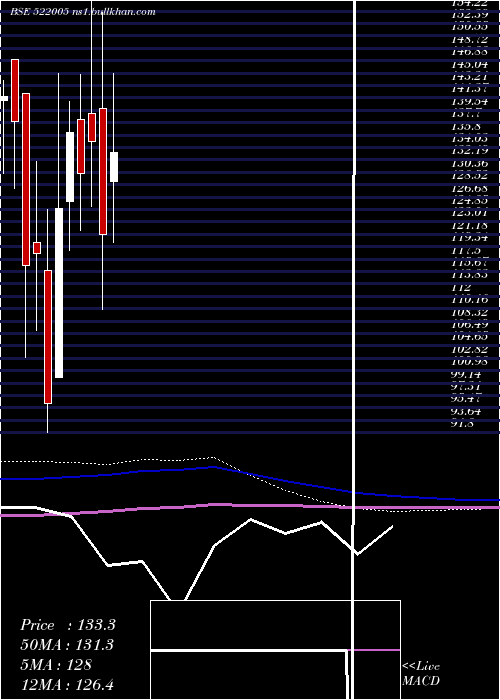Click the '134.03' price axis label
The width and height of the screenshot is (500, 700).
point(469,139)
